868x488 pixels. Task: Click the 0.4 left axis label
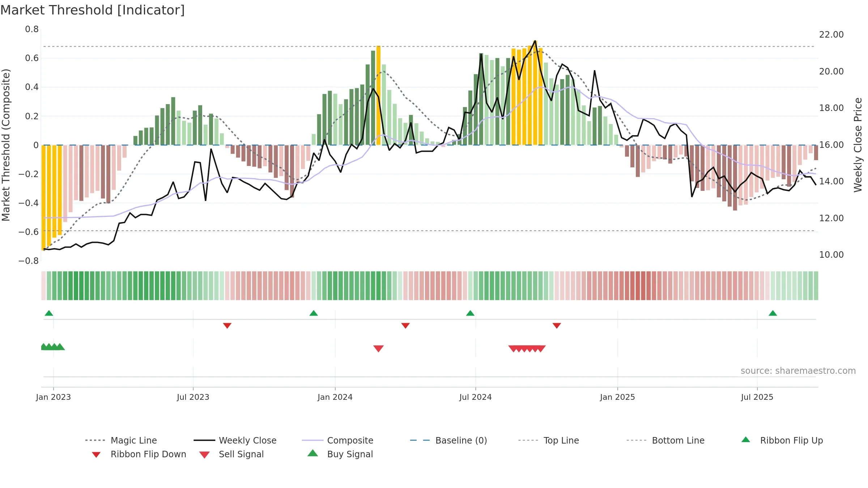tap(32, 87)
